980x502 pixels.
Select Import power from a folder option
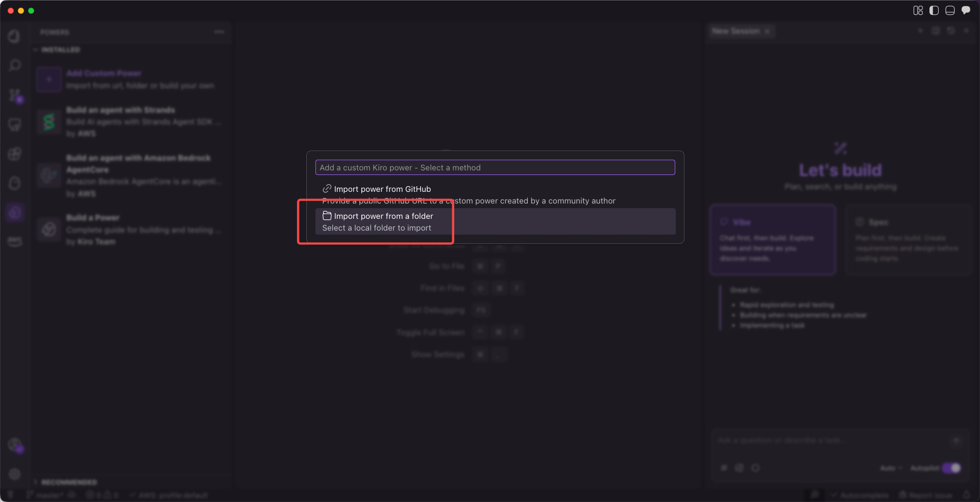[383, 221]
